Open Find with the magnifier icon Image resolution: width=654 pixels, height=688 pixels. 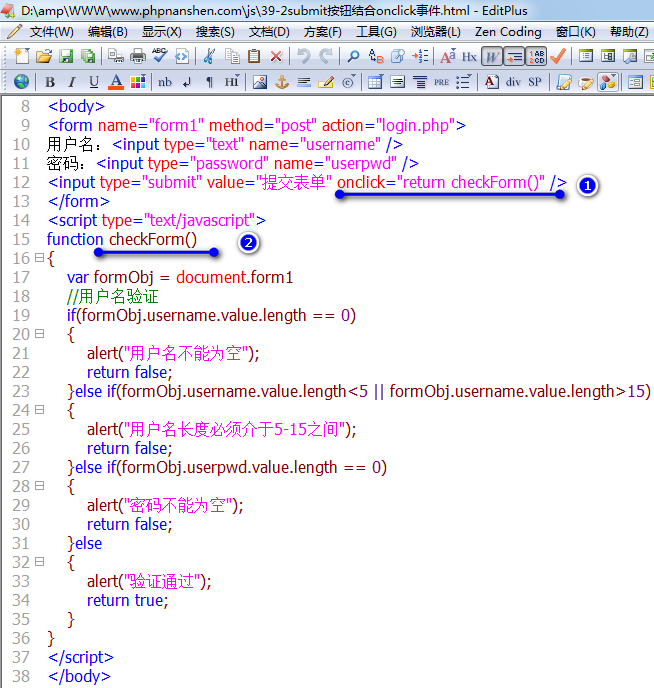[x=353, y=56]
